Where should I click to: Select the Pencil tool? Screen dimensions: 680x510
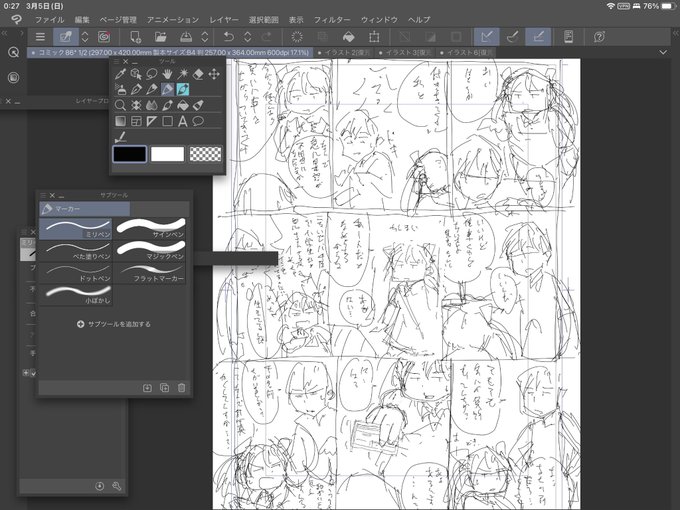151,89
